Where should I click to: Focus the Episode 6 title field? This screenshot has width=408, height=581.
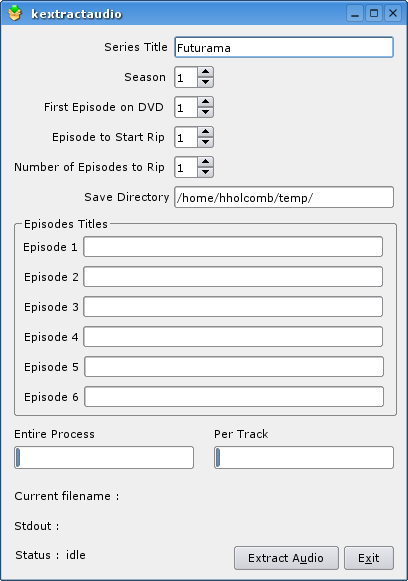coord(234,397)
